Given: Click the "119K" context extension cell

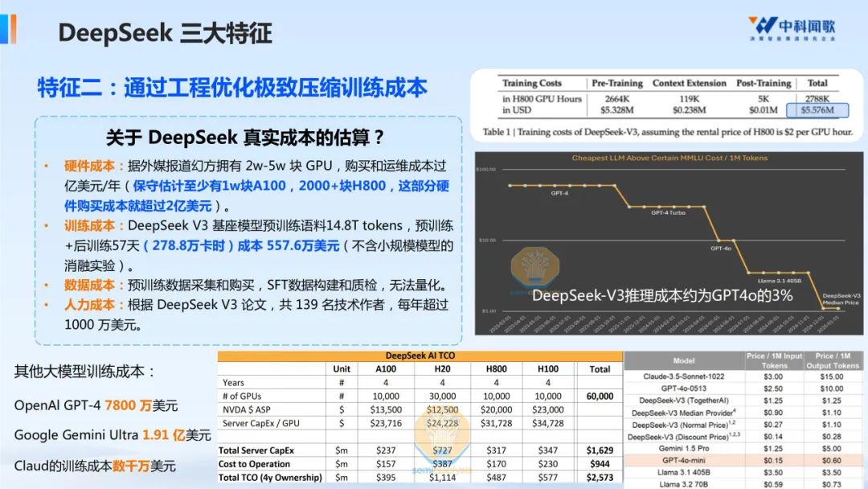Looking at the screenshot, I should pyautogui.click(x=690, y=99).
